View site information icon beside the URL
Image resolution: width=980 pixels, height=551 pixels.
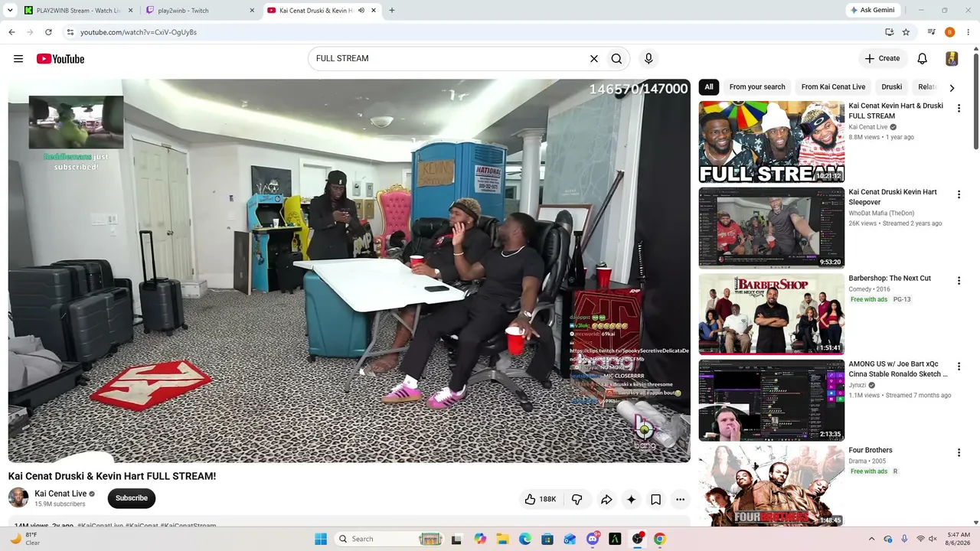tap(70, 32)
